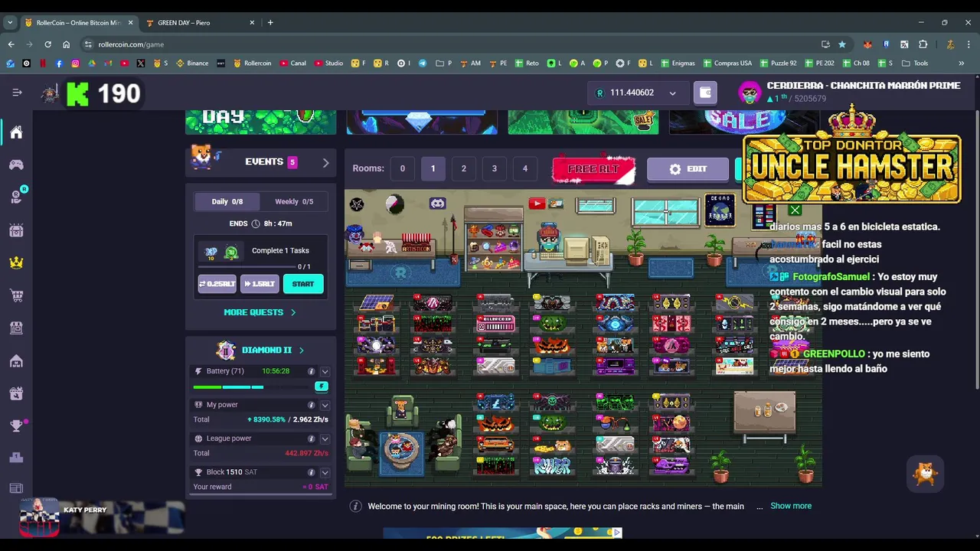Open the games section via the gamepad icon
The image size is (980, 551).
coord(16,165)
